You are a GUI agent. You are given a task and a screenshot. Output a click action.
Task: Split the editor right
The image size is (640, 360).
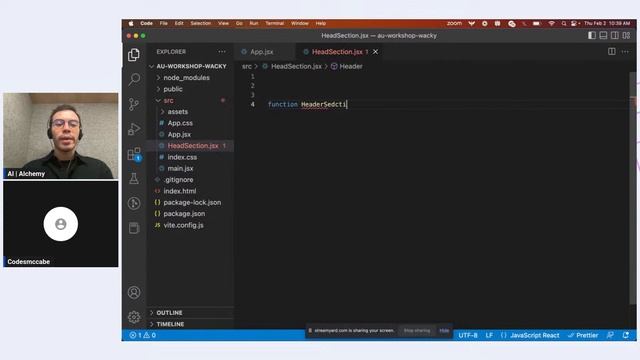pyautogui.click(x=611, y=52)
